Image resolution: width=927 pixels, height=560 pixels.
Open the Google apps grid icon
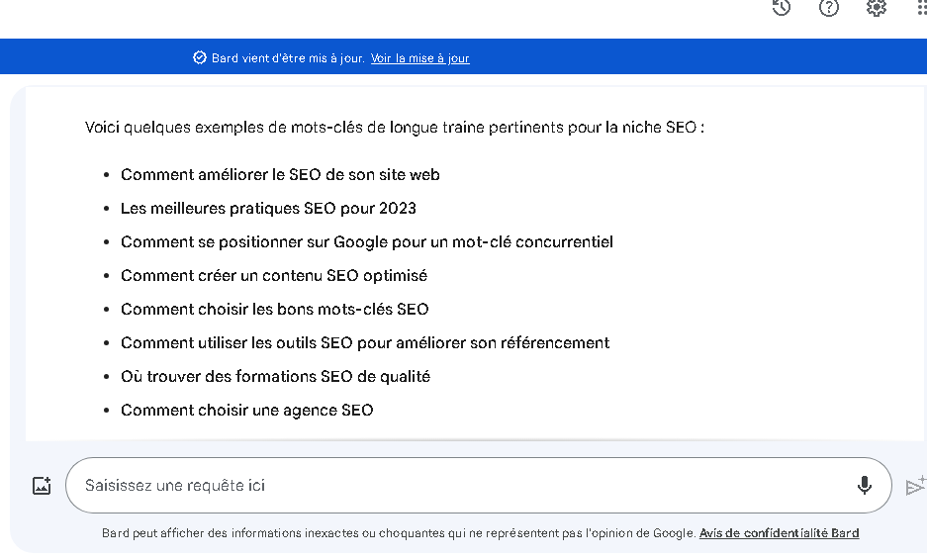921,8
